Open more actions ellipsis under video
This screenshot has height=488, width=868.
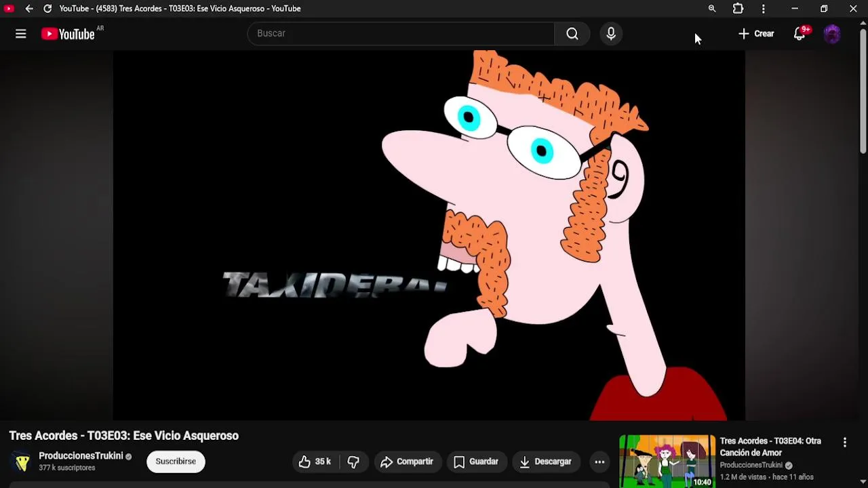(599, 462)
